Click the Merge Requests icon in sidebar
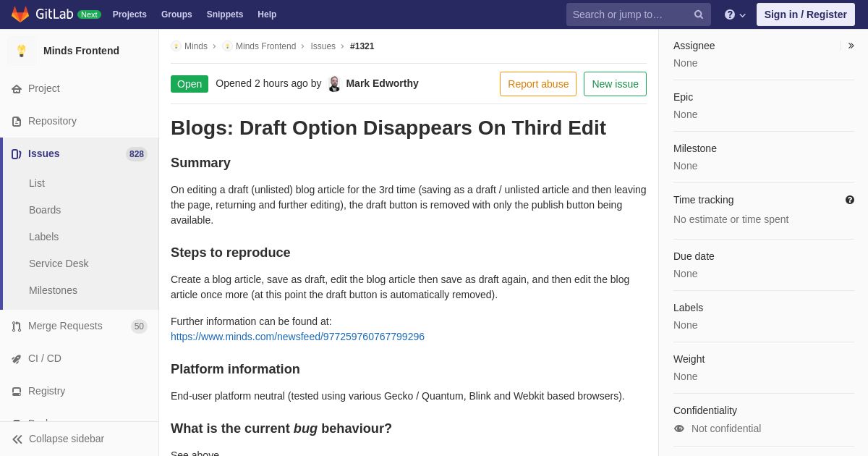 17,326
